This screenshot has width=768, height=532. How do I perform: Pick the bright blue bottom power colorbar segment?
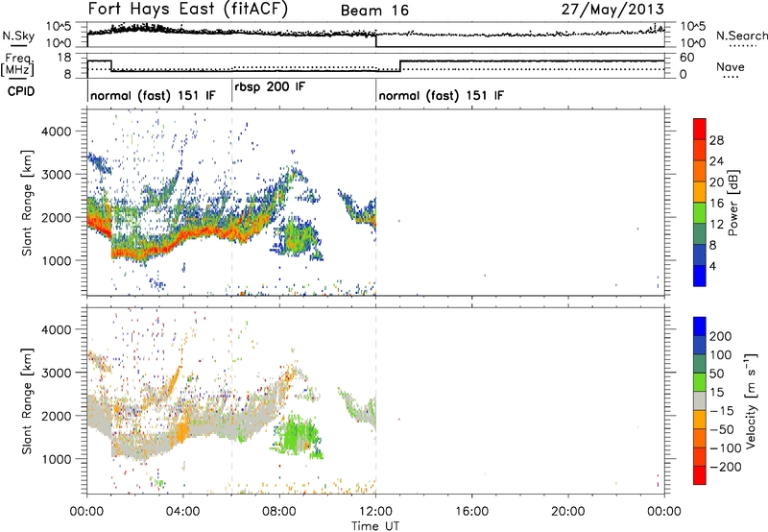tap(700, 276)
